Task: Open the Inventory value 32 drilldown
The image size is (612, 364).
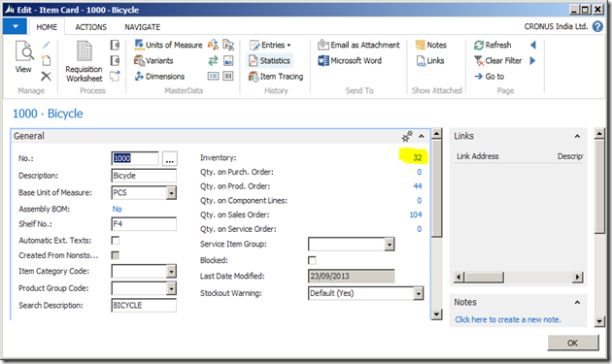Action: click(418, 157)
